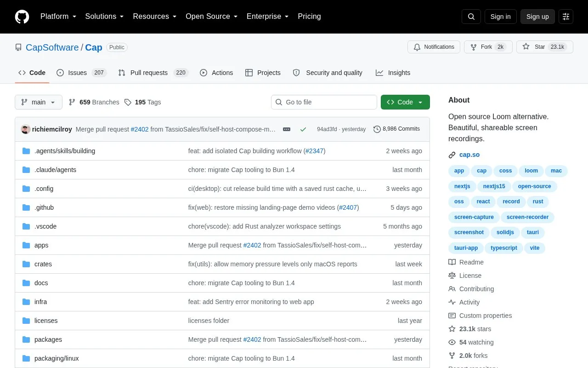Click the Activity pulse icon
The height and width of the screenshot is (368, 588).
click(452, 302)
